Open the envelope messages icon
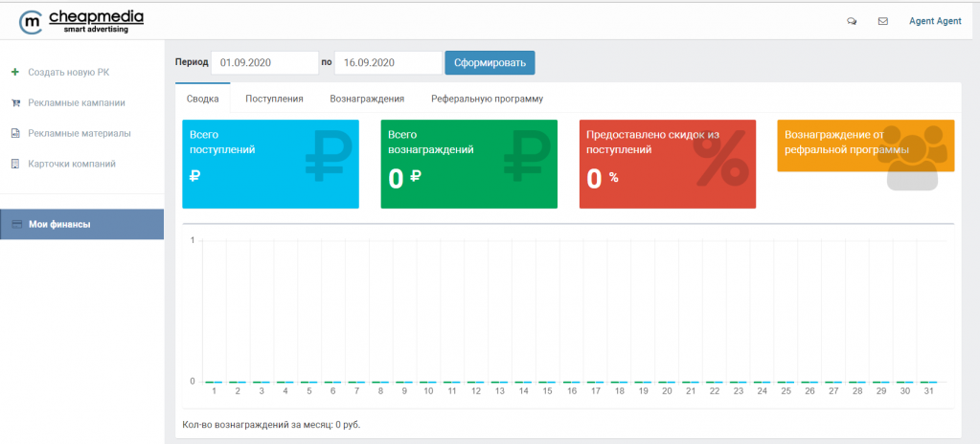Screen dimensions: 980x444 pos(882,21)
